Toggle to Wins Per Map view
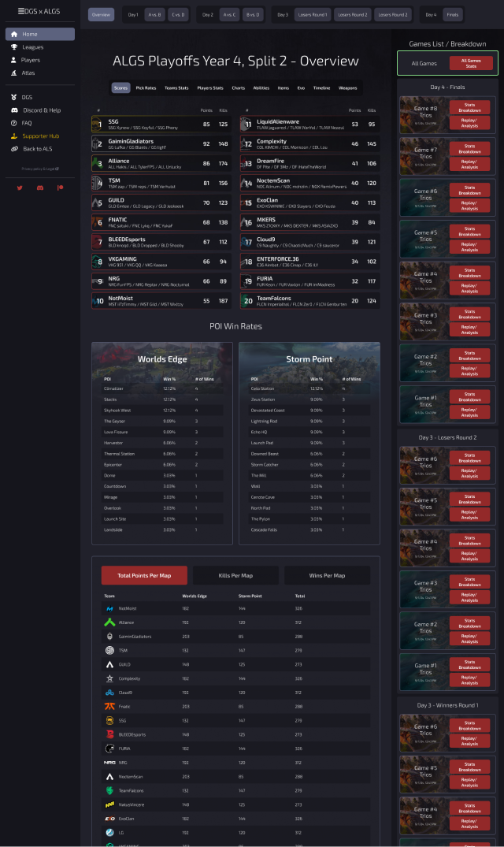The height and width of the screenshot is (847, 504). 327,575
